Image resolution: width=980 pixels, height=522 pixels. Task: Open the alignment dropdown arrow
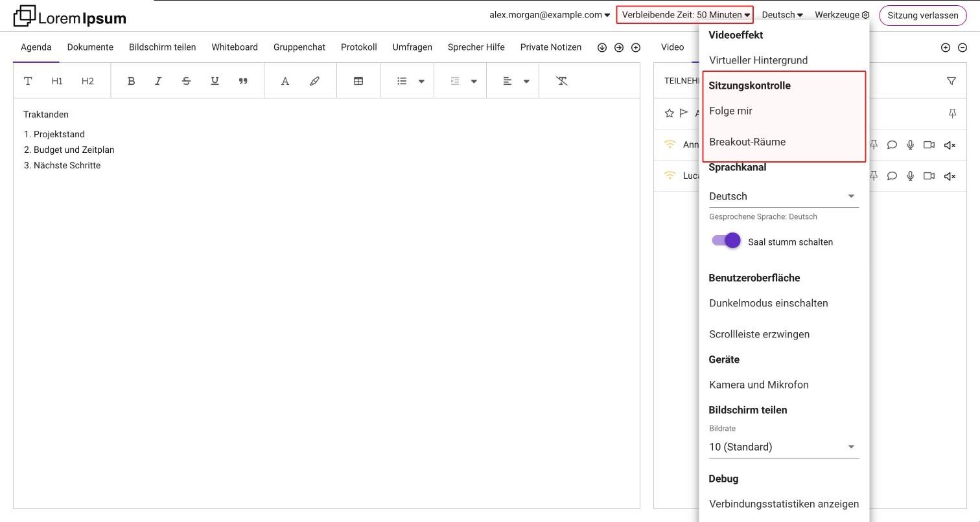526,81
